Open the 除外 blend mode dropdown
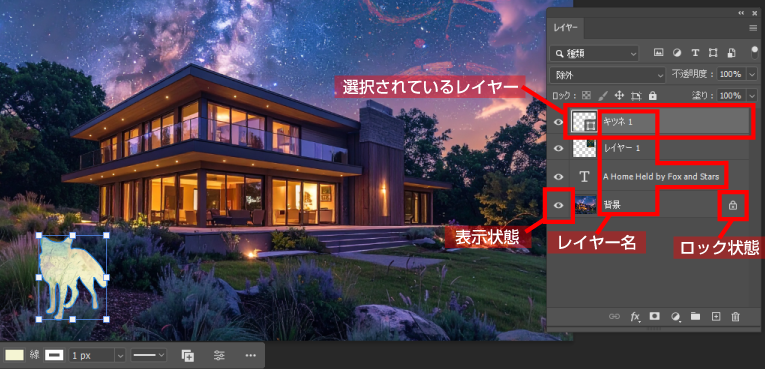This screenshot has height=369, width=765. pyautogui.click(x=607, y=75)
